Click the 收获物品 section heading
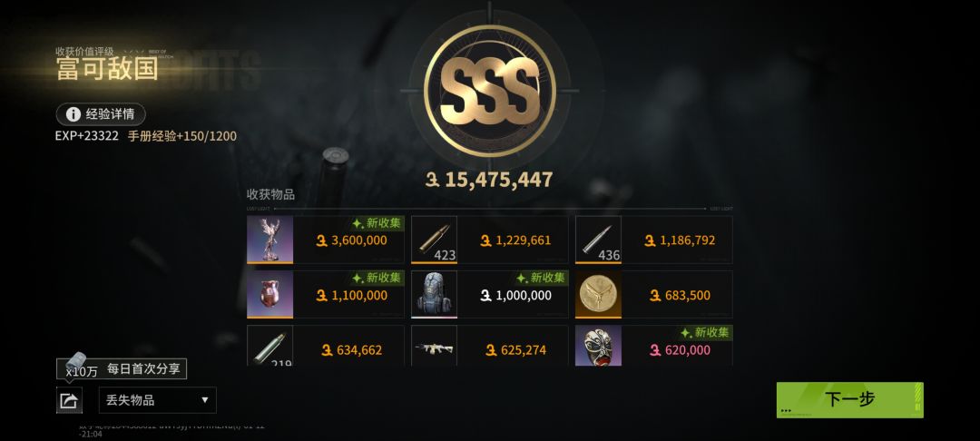The image size is (980, 441). tap(270, 194)
